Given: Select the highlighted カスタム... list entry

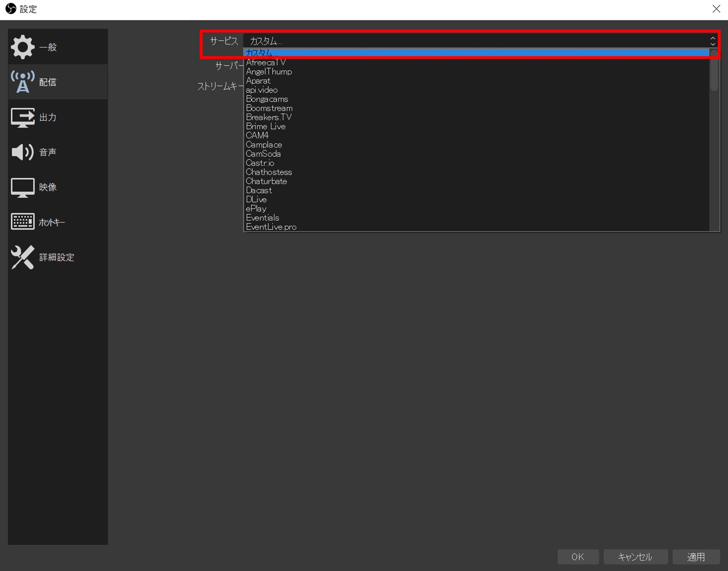Looking at the screenshot, I should click(x=476, y=53).
